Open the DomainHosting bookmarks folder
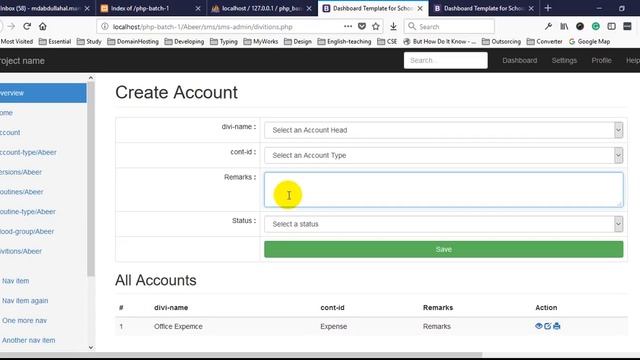This screenshot has width=640, height=360. pos(133,42)
